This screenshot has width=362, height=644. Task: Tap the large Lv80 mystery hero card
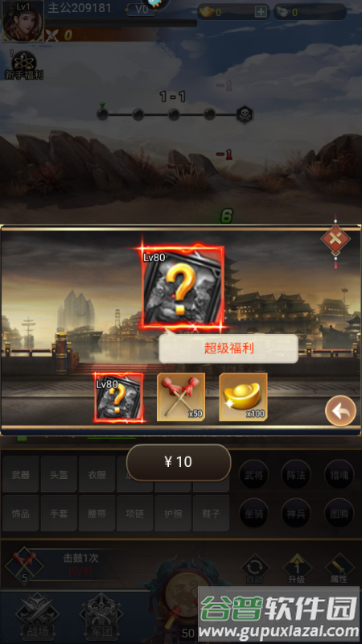click(183, 287)
